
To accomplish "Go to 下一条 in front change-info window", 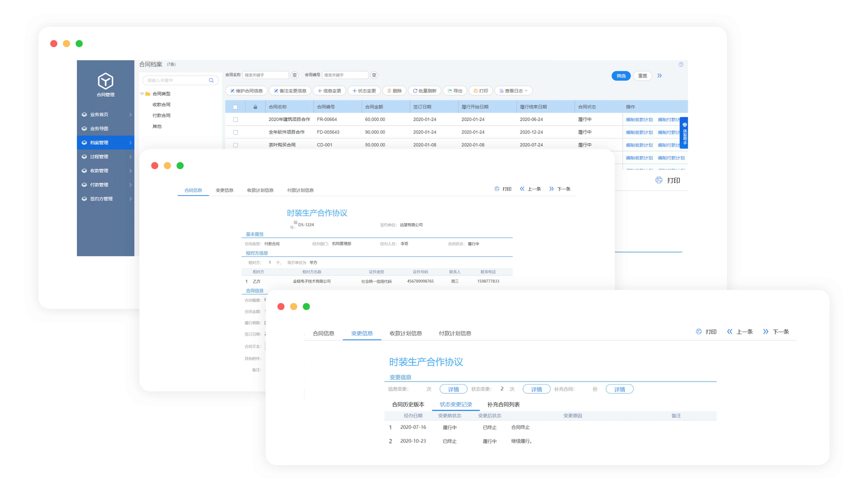I will point(776,332).
